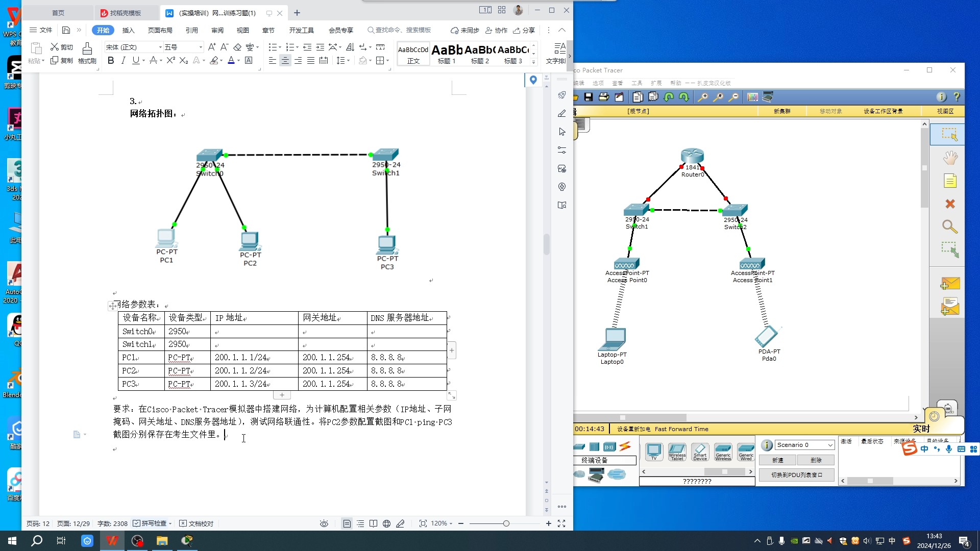Zoom out with minus magnifier in Packet Tracer
This screenshot has width=980, height=551.
click(x=733, y=97)
